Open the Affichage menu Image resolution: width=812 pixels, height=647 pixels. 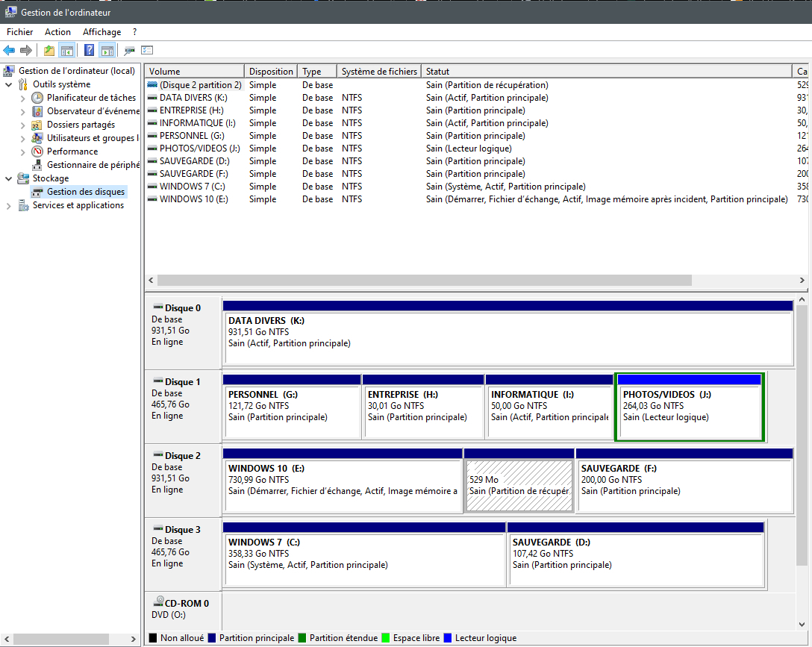point(101,32)
